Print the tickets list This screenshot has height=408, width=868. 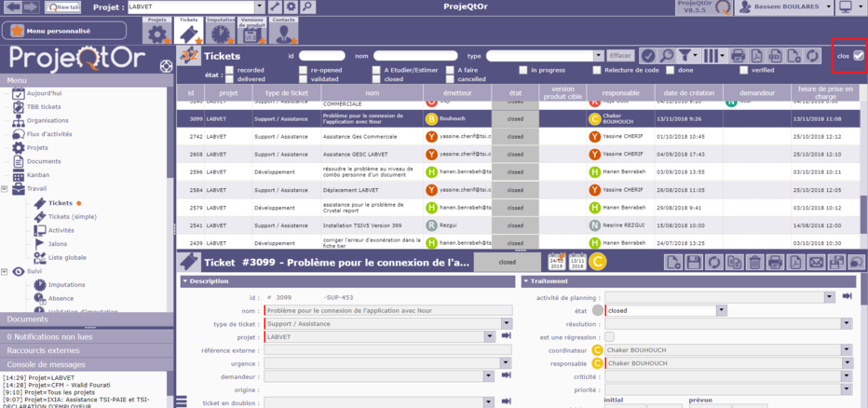click(x=738, y=56)
